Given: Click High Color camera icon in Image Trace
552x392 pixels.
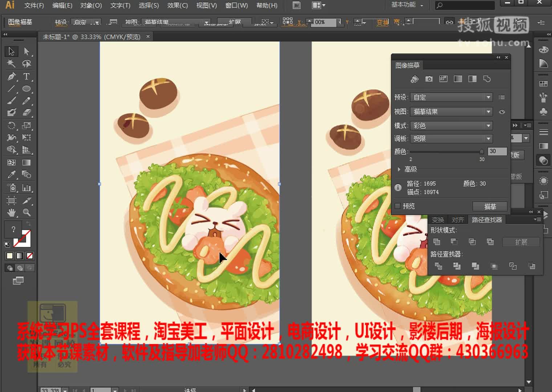Looking at the screenshot, I should pyautogui.click(x=429, y=79).
